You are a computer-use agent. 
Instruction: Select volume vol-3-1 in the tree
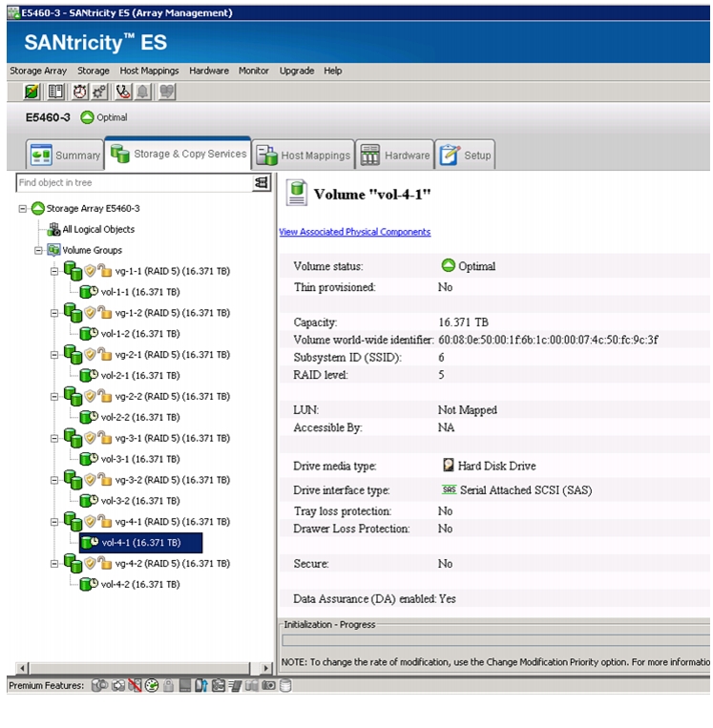point(139,459)
